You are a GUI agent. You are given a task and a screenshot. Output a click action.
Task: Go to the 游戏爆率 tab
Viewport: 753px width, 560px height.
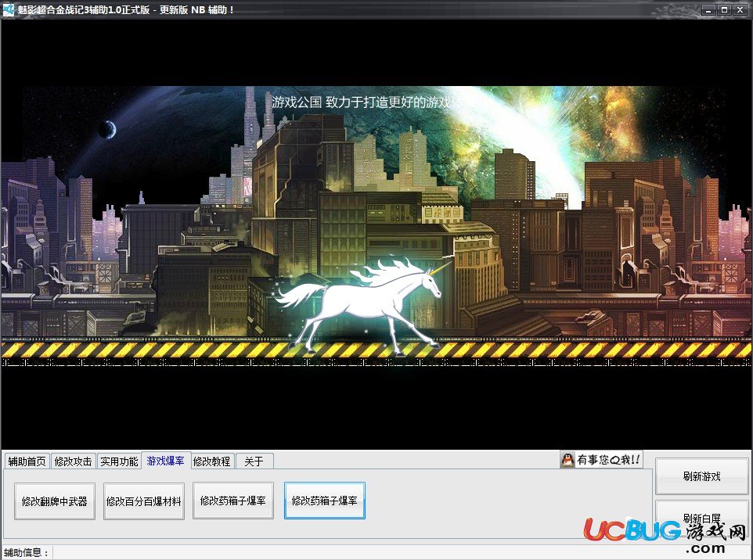pyautogui.click(x=166, y=460)
